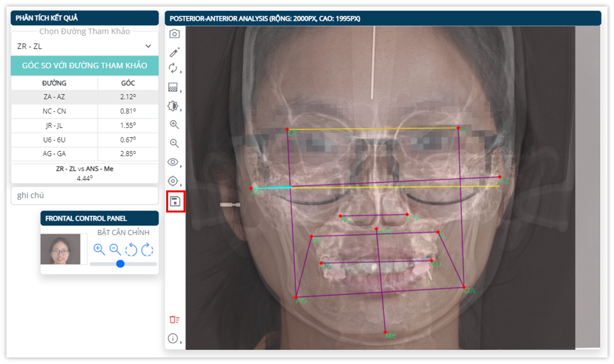The image size is (614, 364).
Task: Click the Me landmark point
Action: [385, 332]
